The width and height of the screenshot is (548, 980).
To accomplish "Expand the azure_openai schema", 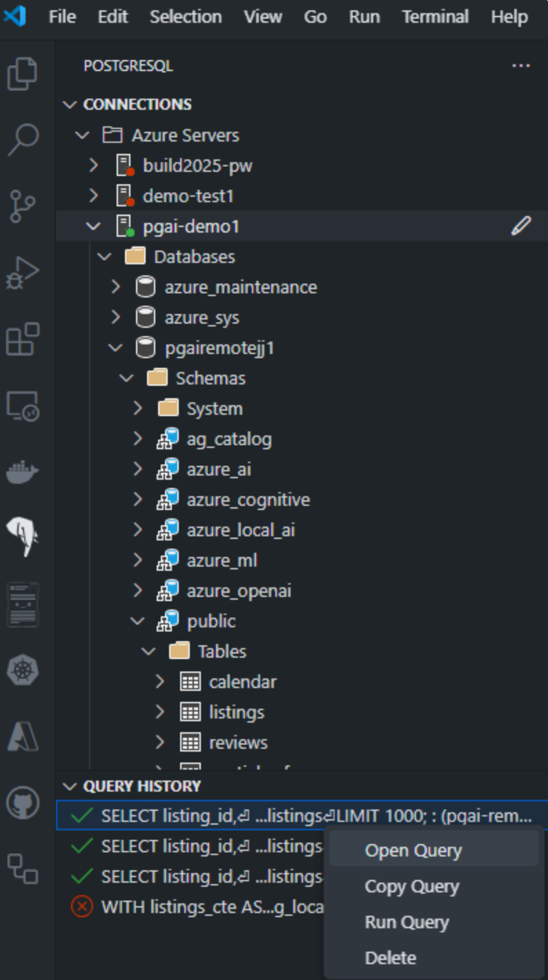I will (x=138, y=591).
